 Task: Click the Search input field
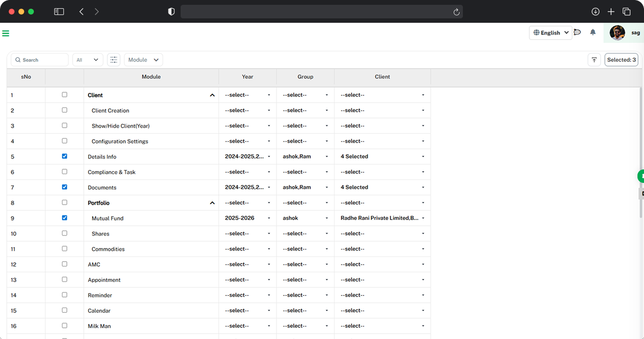pyautogui.click(x=40, y=60)
